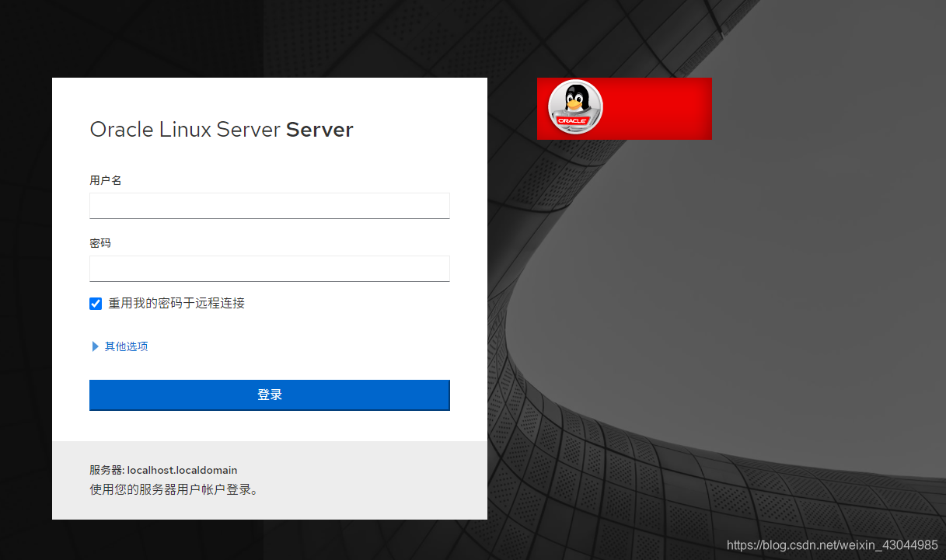Click the Oracle Linux red banner image
946x560 pixels.
pos(661,108)
